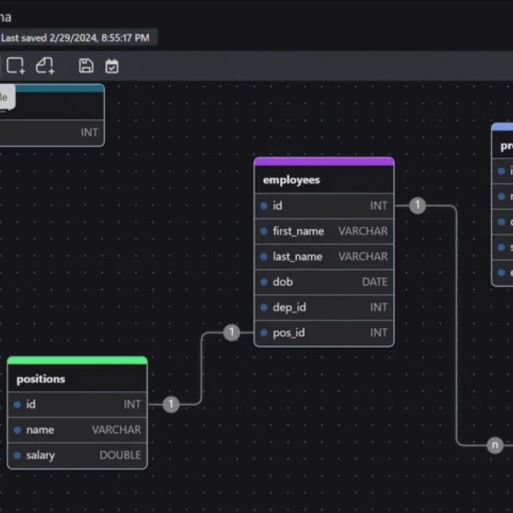The image size is (513, 513).
Task: Select the dep_id field row
Action: (x=324, y=307)
